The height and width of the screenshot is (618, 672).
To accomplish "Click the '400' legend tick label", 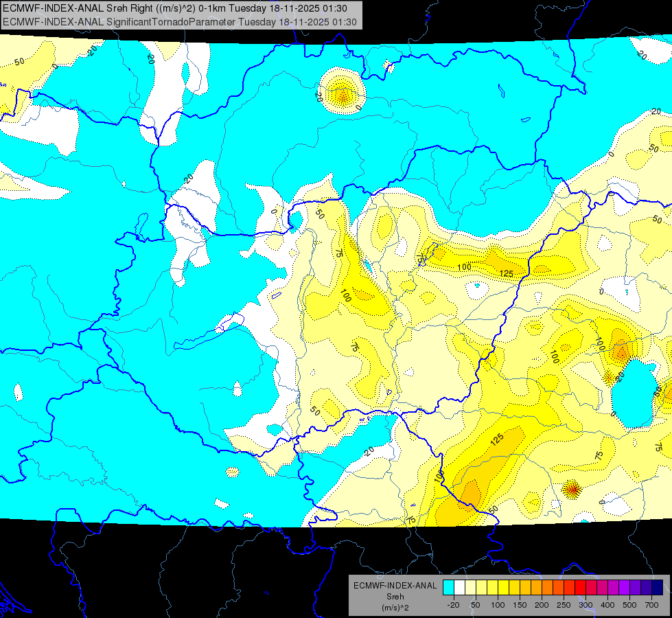I will coord(607,605).
